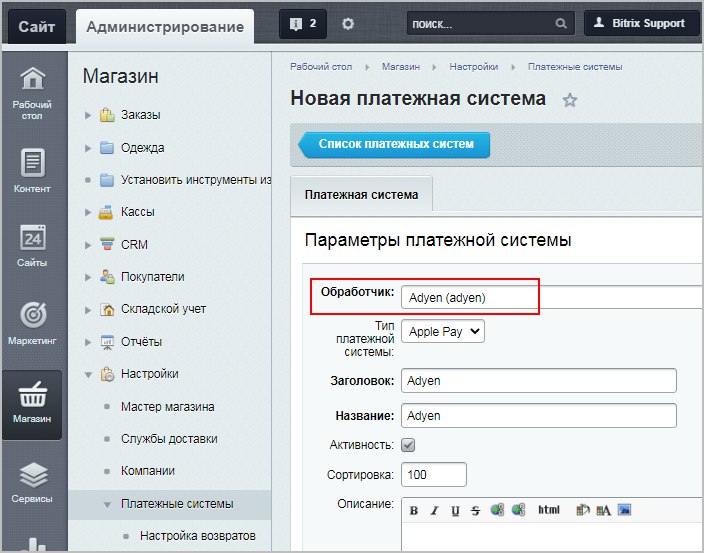Select the Магазин sidebar section

(32, 404)
